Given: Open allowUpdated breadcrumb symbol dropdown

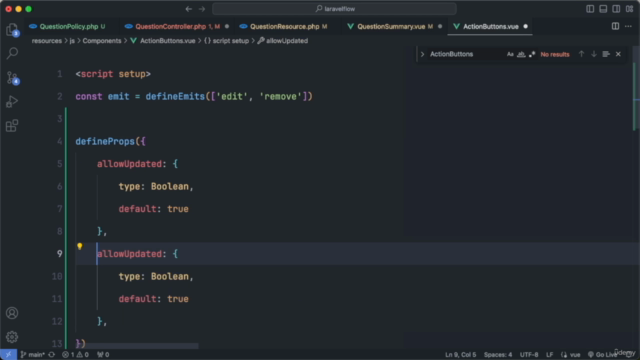Looking at the screenshot, I should tap(282, 40).
